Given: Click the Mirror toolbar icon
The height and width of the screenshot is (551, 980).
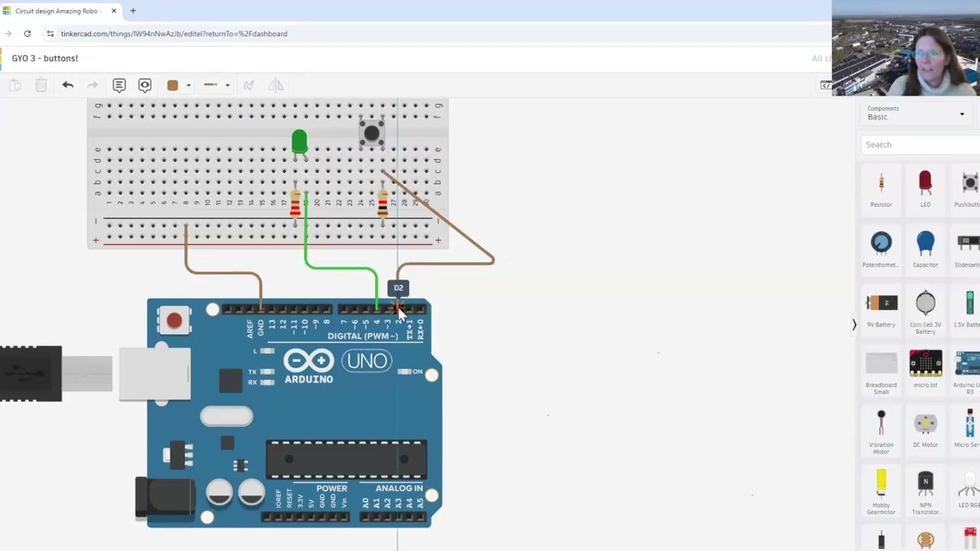Looking at the screenshot, I should tap(276, 85).
